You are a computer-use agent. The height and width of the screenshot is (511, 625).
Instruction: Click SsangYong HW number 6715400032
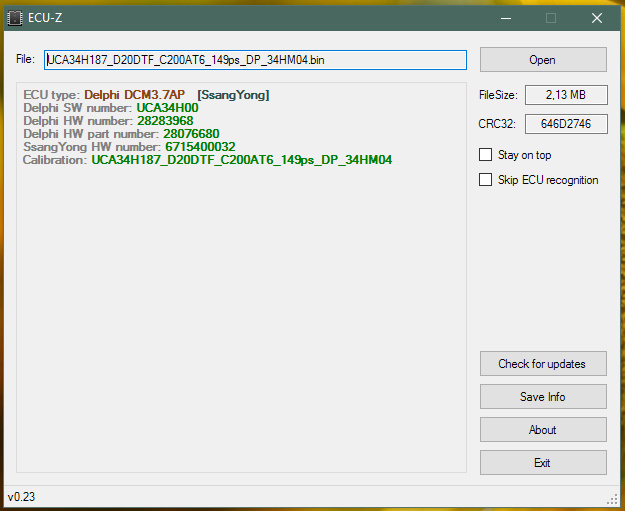pos(200,147)
